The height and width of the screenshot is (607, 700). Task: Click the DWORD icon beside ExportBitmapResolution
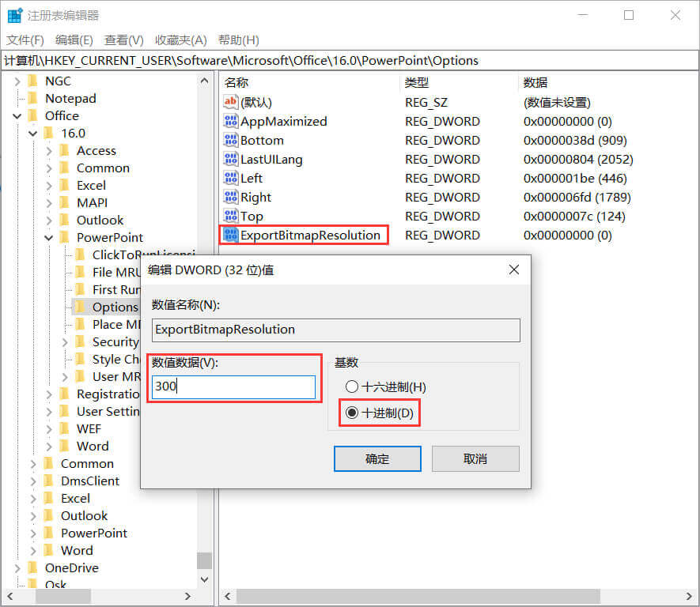coord(231,235)
